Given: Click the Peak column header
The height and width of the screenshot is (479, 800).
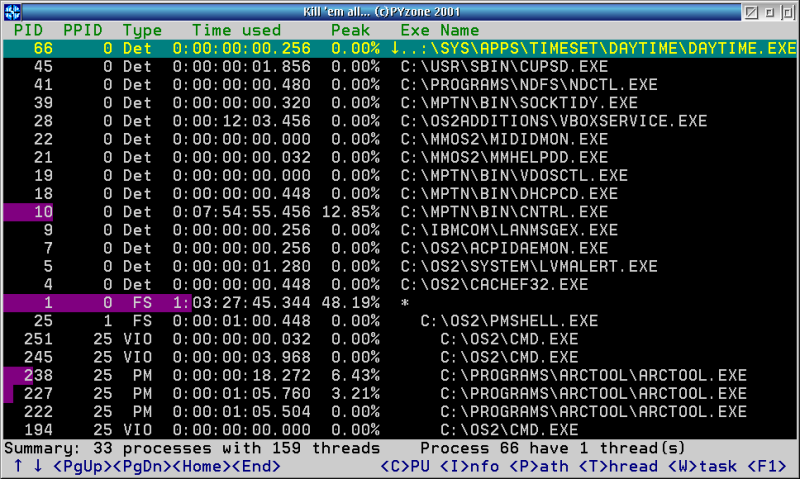Looking at the screenshot, I should (x=350, y=31).
